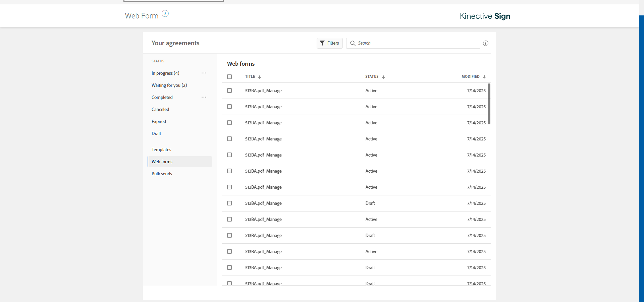
Task: Sort by Status using arrow icon
Action: click(x=383, y=77)
